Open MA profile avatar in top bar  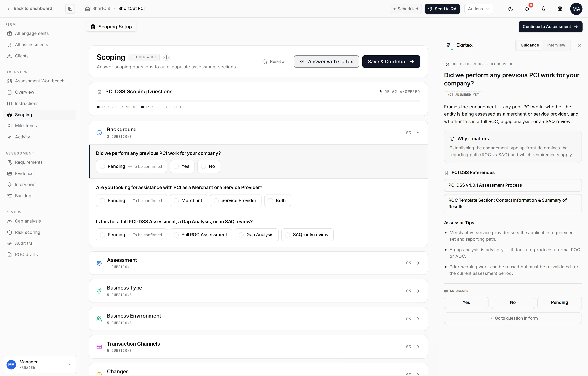pyautogui.click(x=576, y=9)
